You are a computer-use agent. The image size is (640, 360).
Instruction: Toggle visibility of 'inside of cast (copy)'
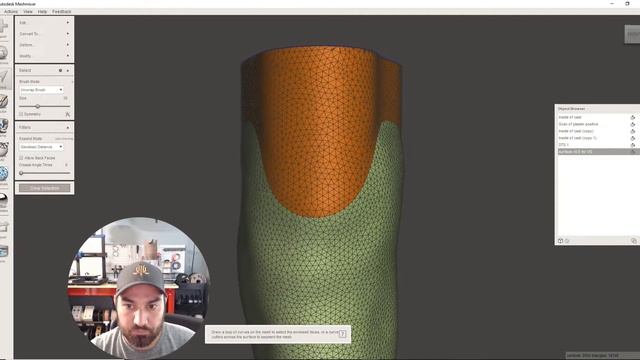pyautogui.click(x=633, y=131)
